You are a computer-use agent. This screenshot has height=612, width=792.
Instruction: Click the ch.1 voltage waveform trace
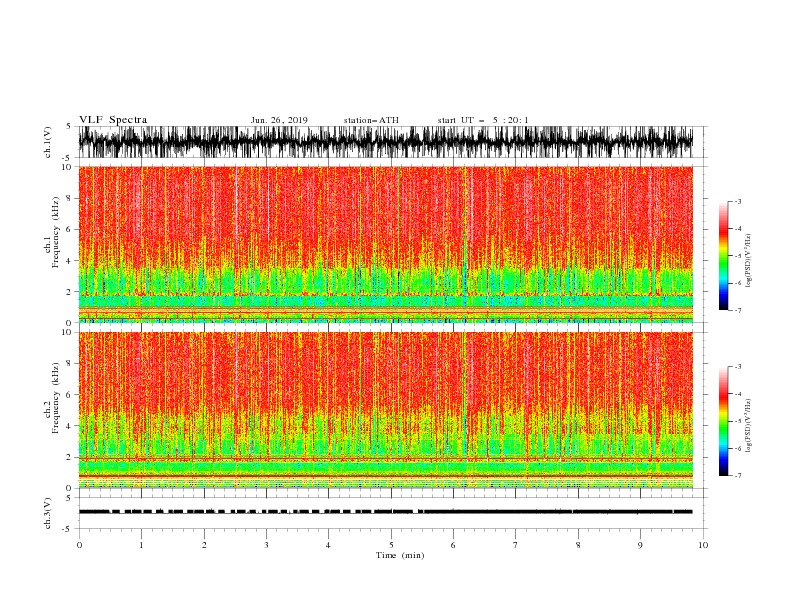[x=385, y=142]
